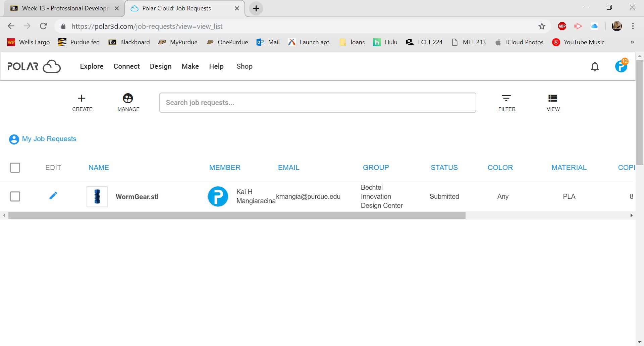Open the Explore menu

(x=92, y=66)
